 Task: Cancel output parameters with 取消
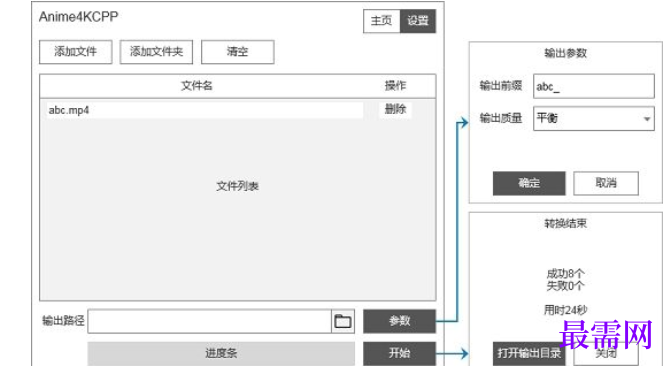(606, 183)
